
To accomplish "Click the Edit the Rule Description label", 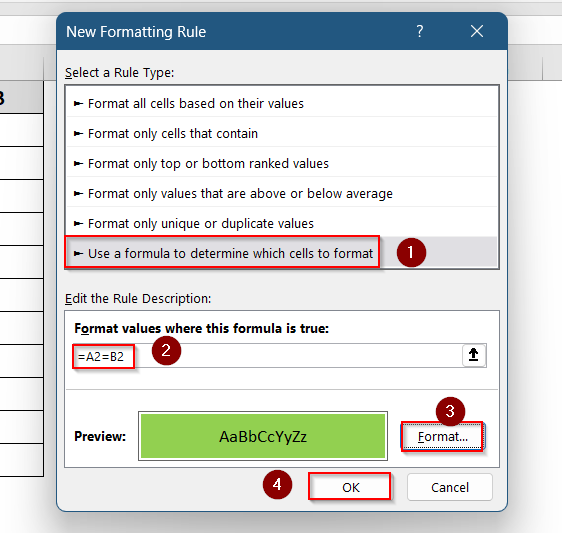I will (x=138, y=298).
